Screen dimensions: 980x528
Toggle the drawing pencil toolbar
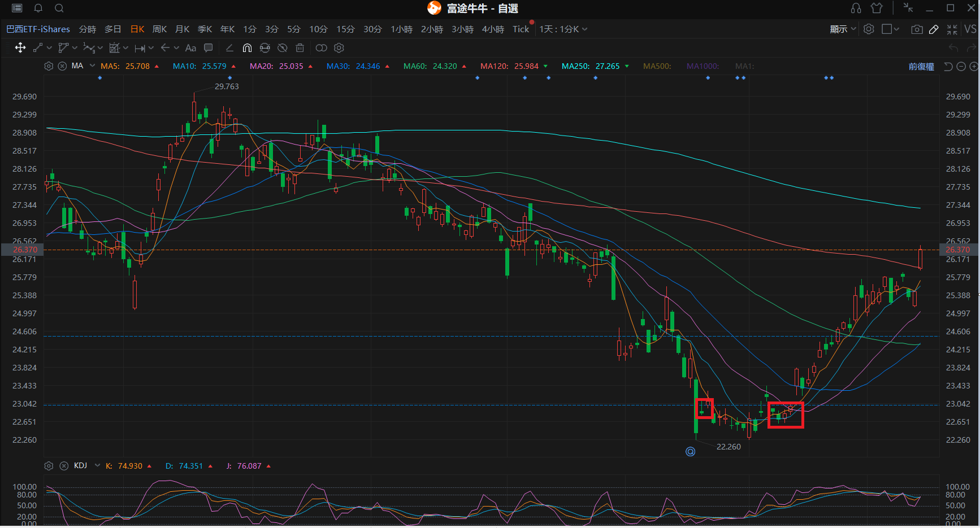pyautogui.click(x=934, y=29)
